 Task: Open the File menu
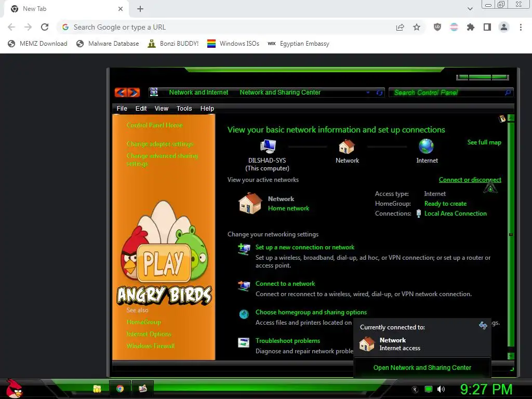pos(122,109)
